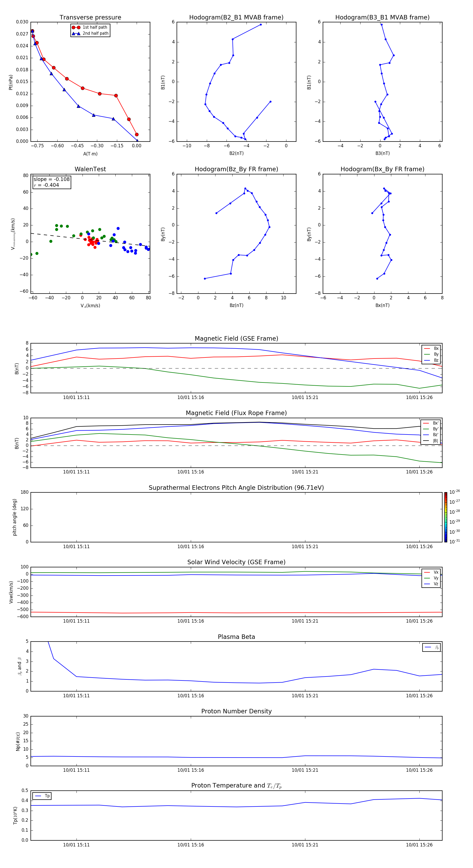Screen dimensions: 473x868
Task: Click the Suprathermal Electrons Pitch Angle Distribution title
Action: 236,488
